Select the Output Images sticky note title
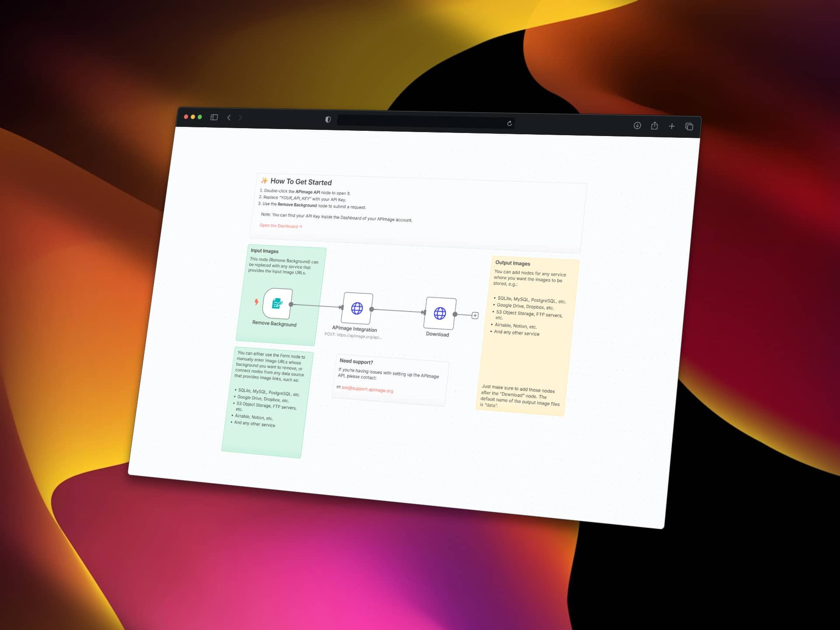This screenshot has width=840, height=630. point(513,263)
